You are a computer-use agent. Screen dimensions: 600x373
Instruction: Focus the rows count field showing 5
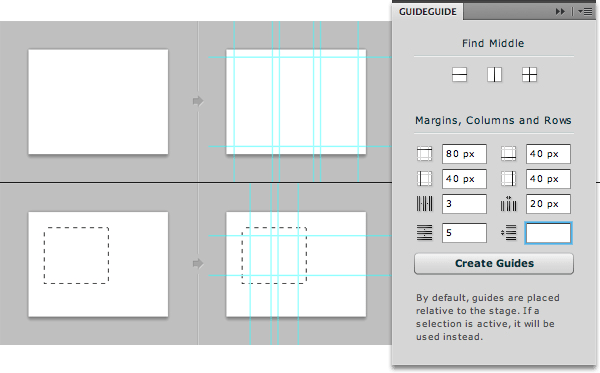465,233
